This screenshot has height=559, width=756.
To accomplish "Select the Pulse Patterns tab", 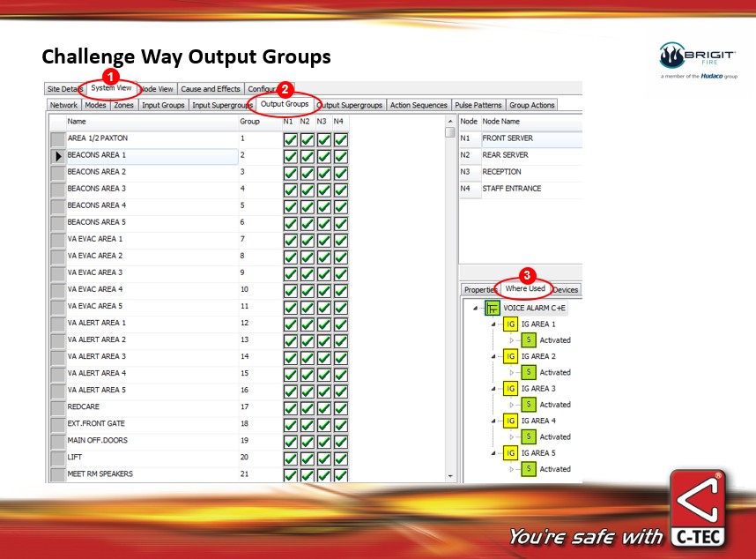I will (478, 105).
